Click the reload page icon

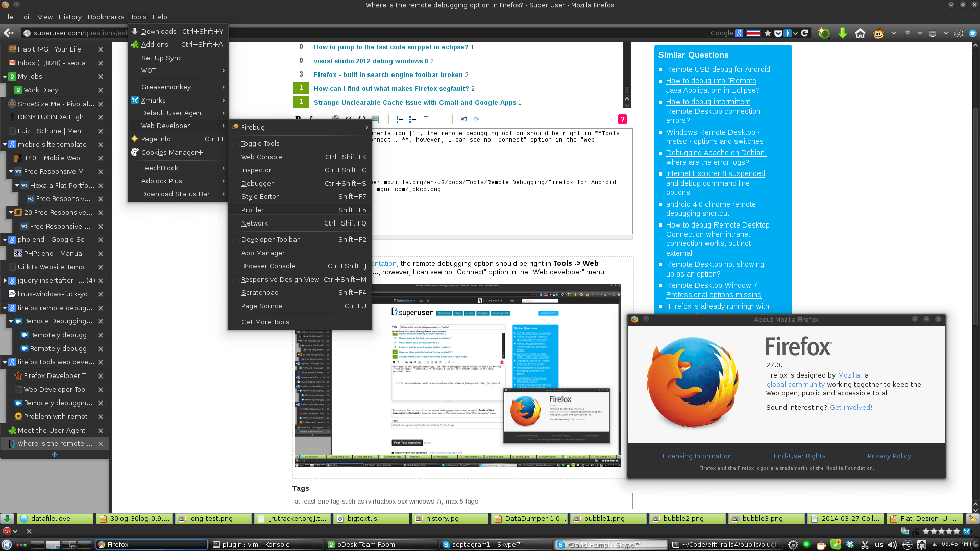click(805, 33)
